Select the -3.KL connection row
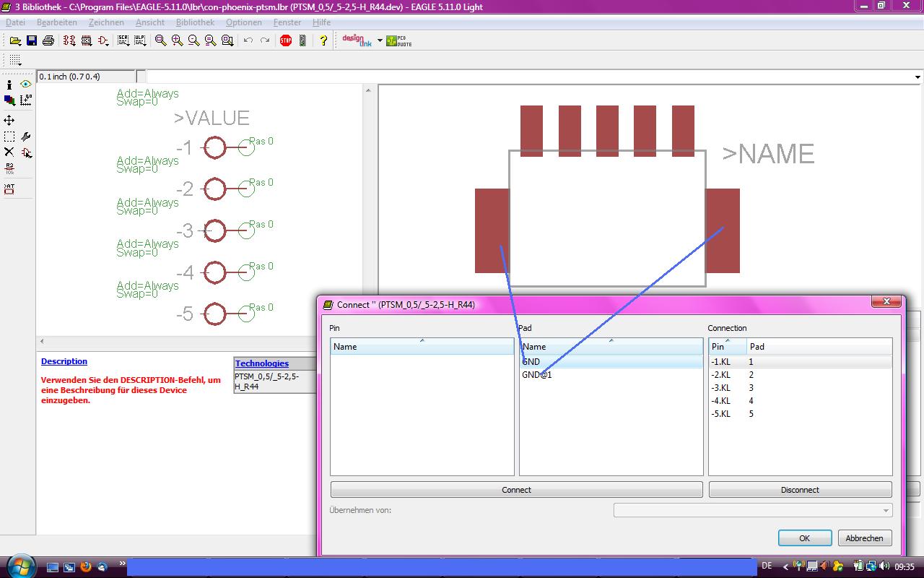Screen dimensions: 924x578 (x=721, y=388)
